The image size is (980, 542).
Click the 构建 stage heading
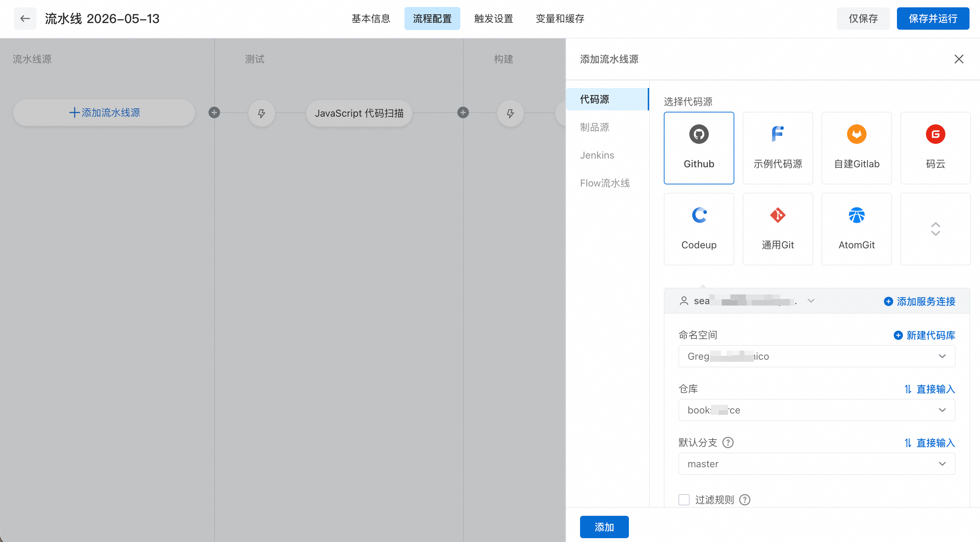pos(503,59)
